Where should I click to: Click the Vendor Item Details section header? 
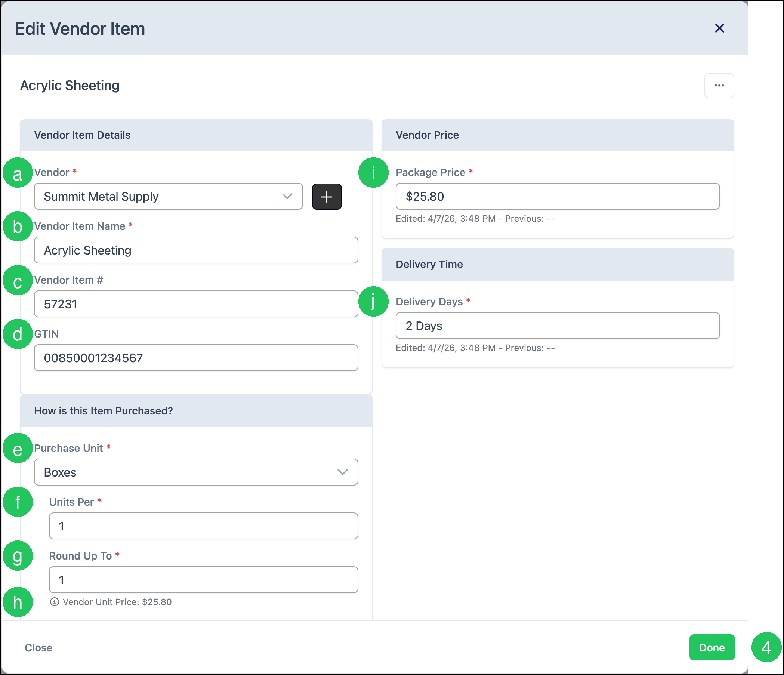[x=196, y=135]
